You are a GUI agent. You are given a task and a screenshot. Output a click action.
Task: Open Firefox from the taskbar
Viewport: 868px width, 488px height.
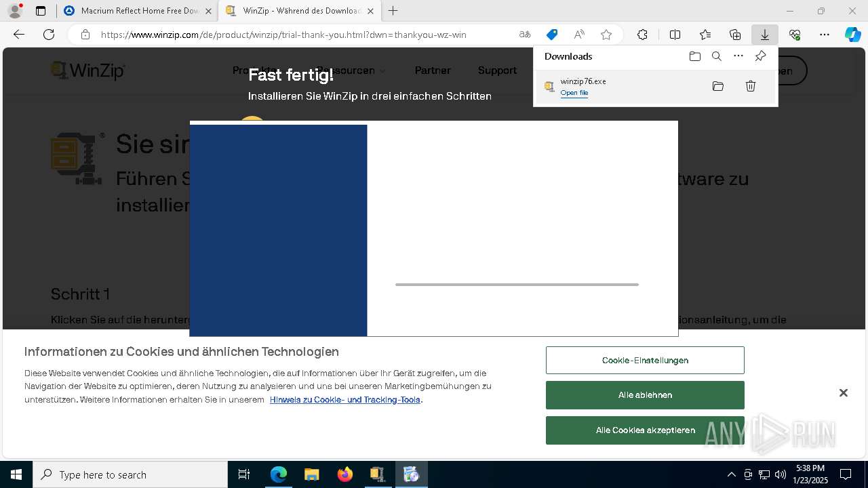(x=345, y=474)
